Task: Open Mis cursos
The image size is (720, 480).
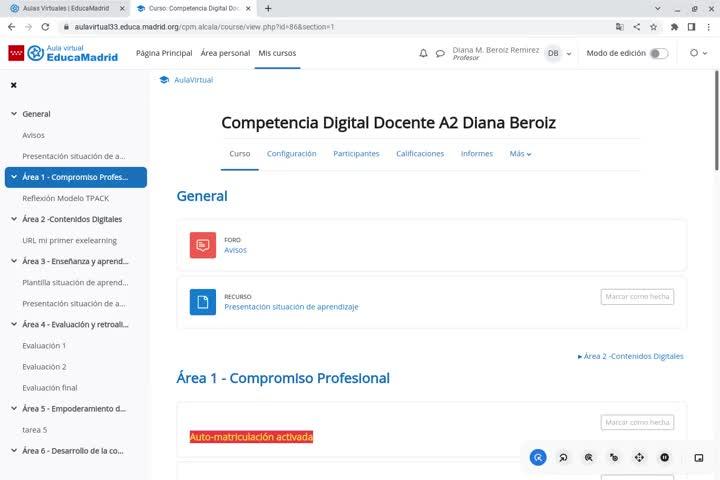Action: [277, 53]
